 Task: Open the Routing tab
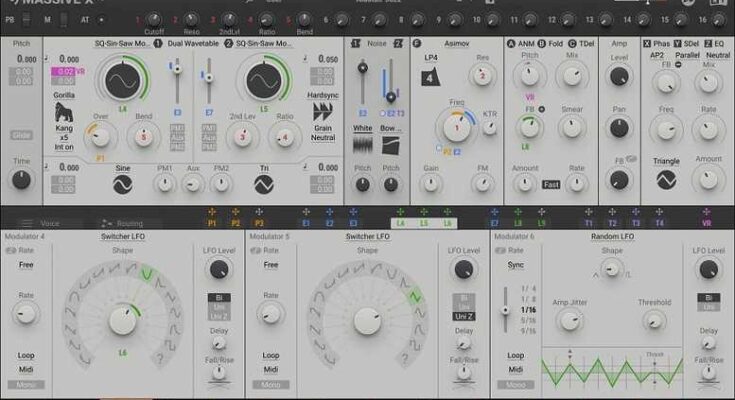tap(127, 224)
